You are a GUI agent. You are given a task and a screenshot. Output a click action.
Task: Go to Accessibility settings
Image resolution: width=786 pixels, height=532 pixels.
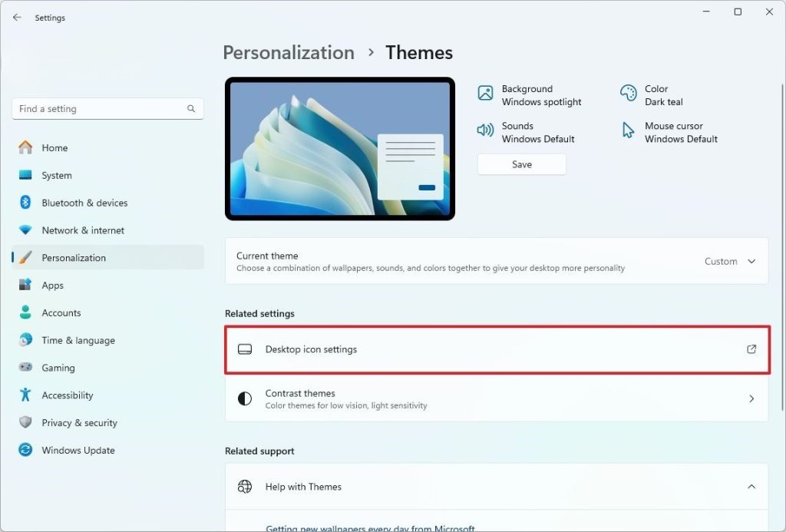point(67,395)
